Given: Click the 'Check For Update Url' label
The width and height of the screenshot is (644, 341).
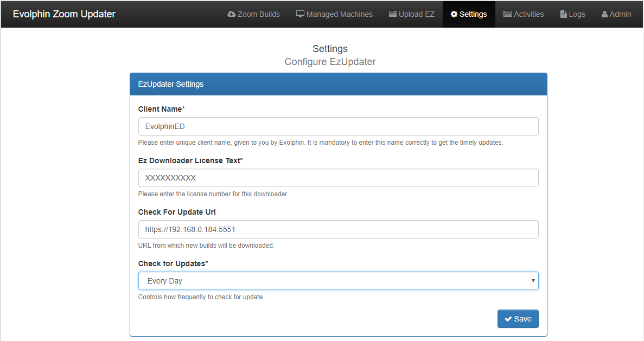Looking at the screenshot, I should click(177, 212).
